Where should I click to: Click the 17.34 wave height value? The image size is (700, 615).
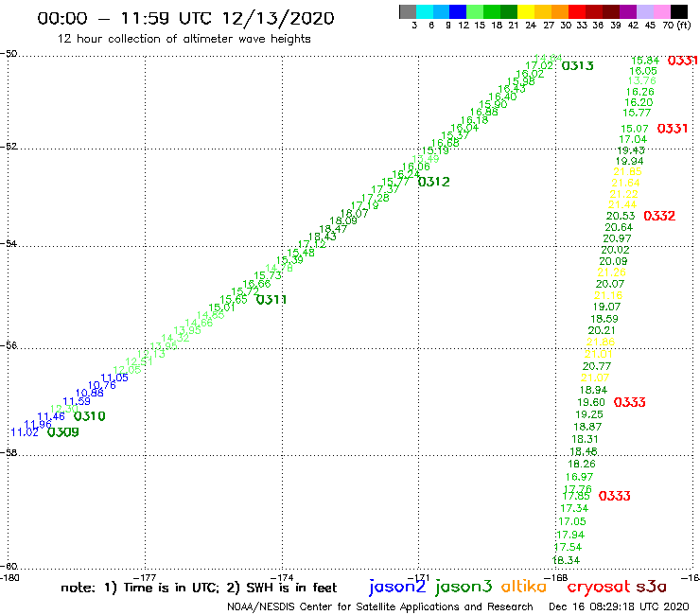[574, 509]
